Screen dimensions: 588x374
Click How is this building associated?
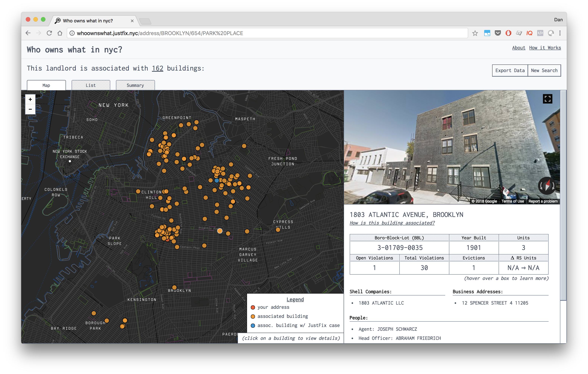(x=392, y=223)
